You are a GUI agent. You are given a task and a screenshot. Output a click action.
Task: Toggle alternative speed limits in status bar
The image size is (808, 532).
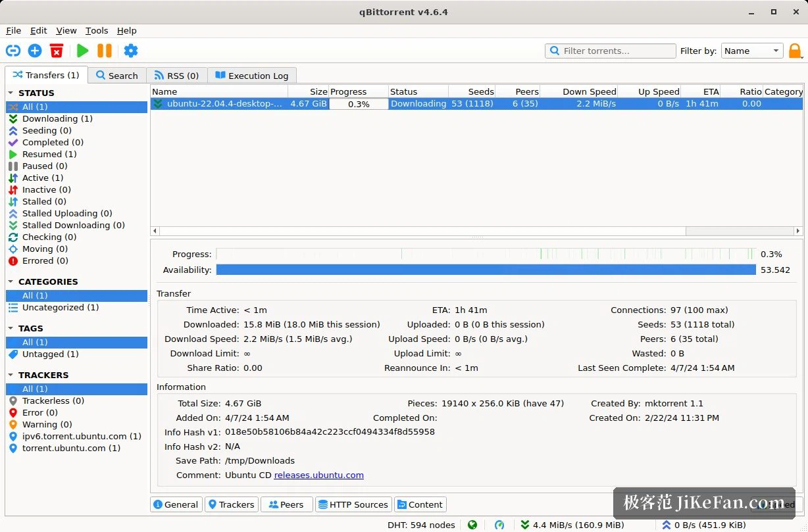click(499, 525)
